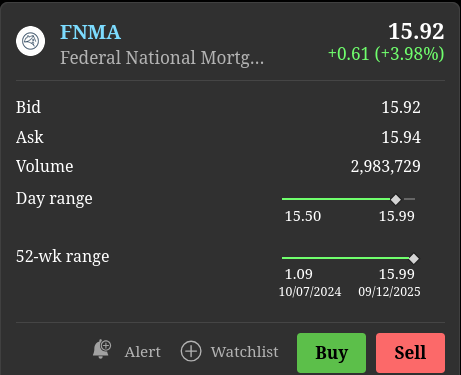461x375 pixels.
Task: Click the +0.61 (+3.98%) change value
Action: tap(386, 54)
